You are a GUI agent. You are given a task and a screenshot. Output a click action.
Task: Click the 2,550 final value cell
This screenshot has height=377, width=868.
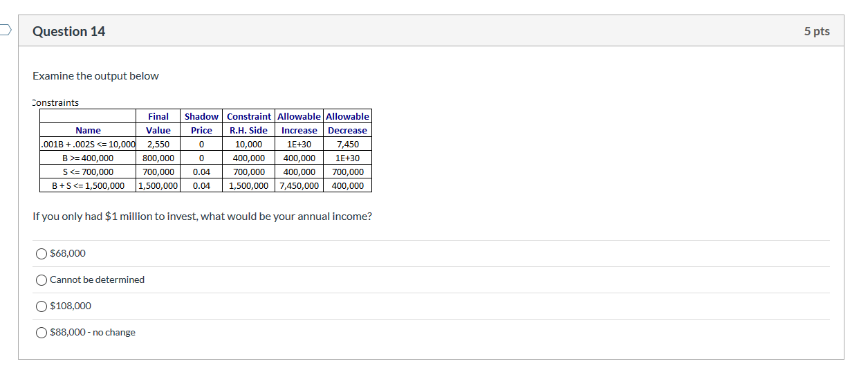(x=158, y=144)
